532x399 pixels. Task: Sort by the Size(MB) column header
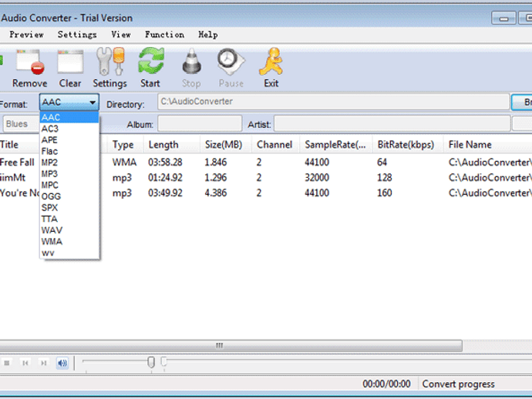tap(226, 145)
